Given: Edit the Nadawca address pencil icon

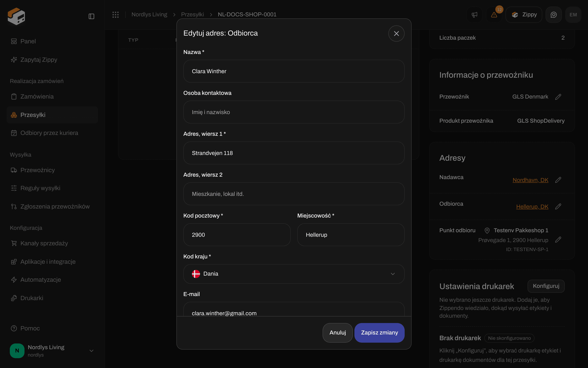Looking at the screenshot, I should (x=558, y=180).
